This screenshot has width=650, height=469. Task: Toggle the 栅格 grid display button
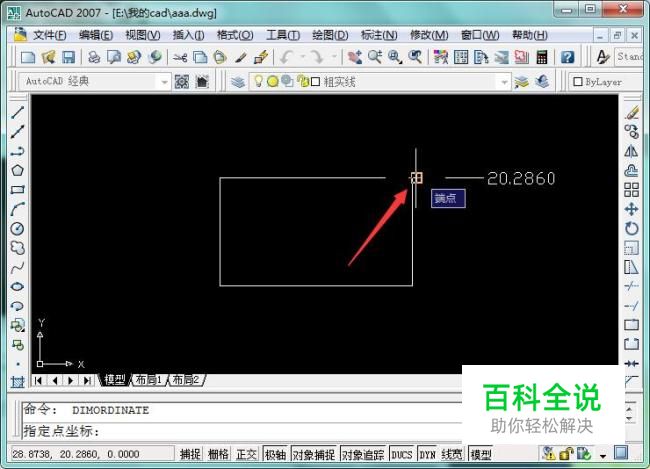tap(218, 454)
